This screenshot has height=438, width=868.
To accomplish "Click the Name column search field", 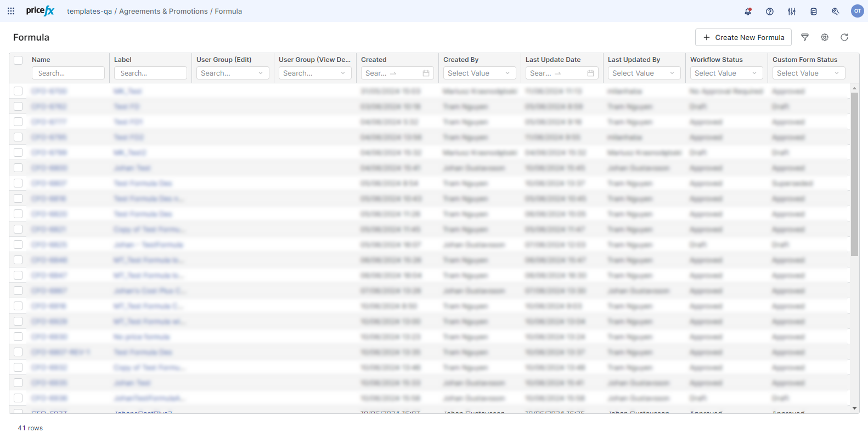I will pyautogui.click(x=68, y=73).
